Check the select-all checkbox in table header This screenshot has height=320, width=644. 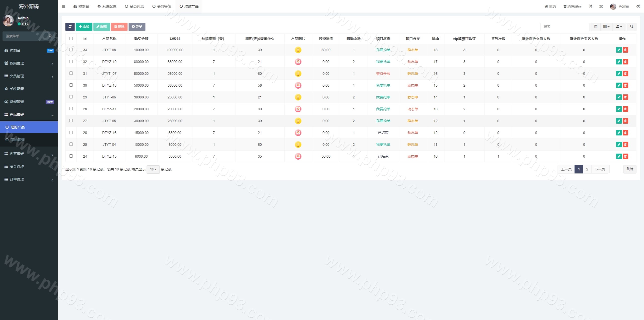click(x=71, y=39)
